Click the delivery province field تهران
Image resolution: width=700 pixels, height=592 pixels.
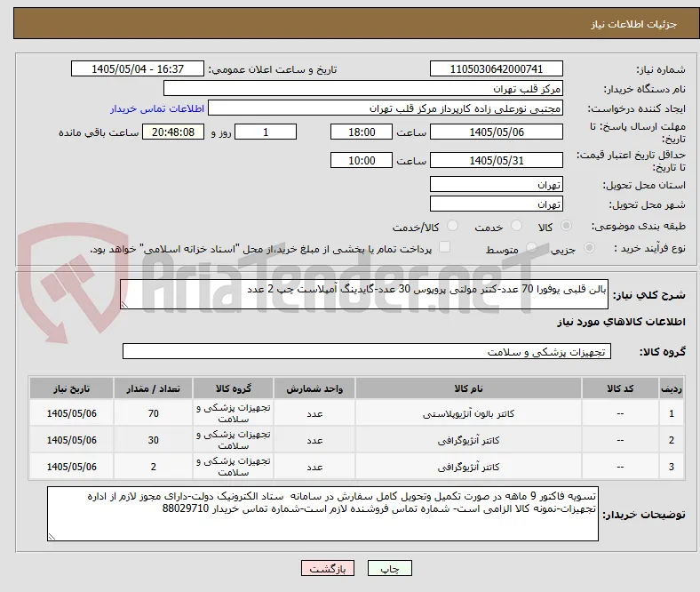coord(496,185)
